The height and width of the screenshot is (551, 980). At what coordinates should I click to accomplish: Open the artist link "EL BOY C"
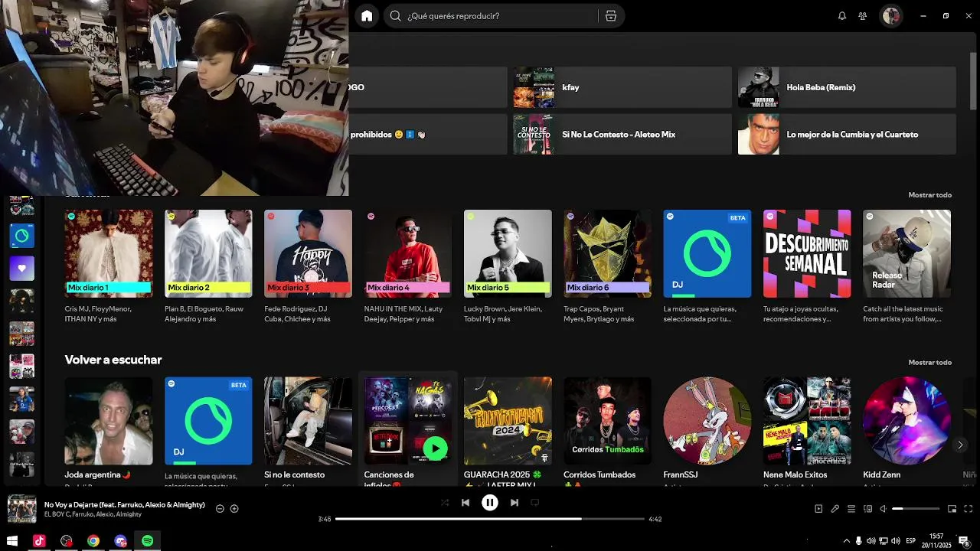pos(58,514)
